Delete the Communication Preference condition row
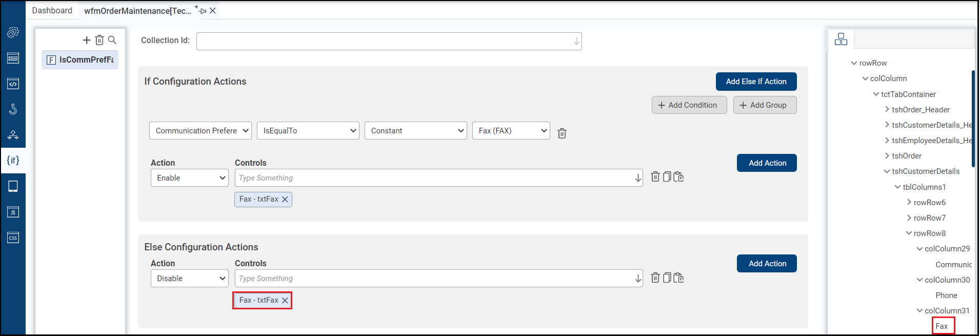Viewport: 980px width, 336px height. [x=562, y=133]
